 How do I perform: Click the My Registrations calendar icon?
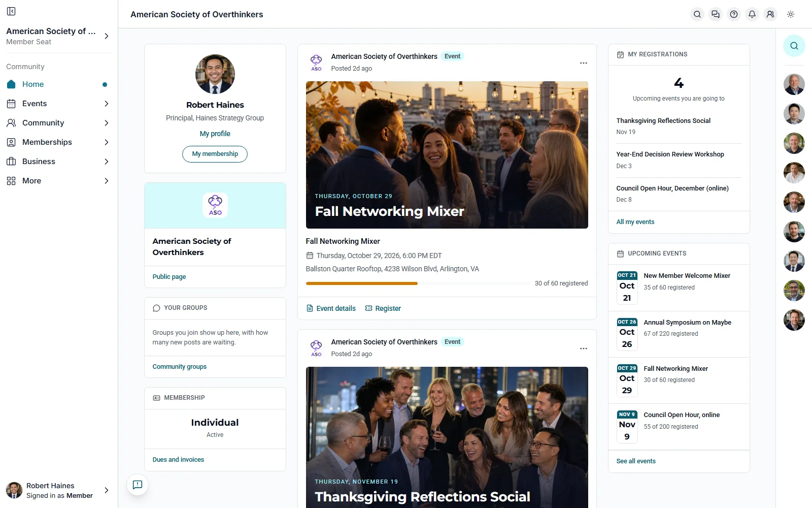tap(620, 54)
